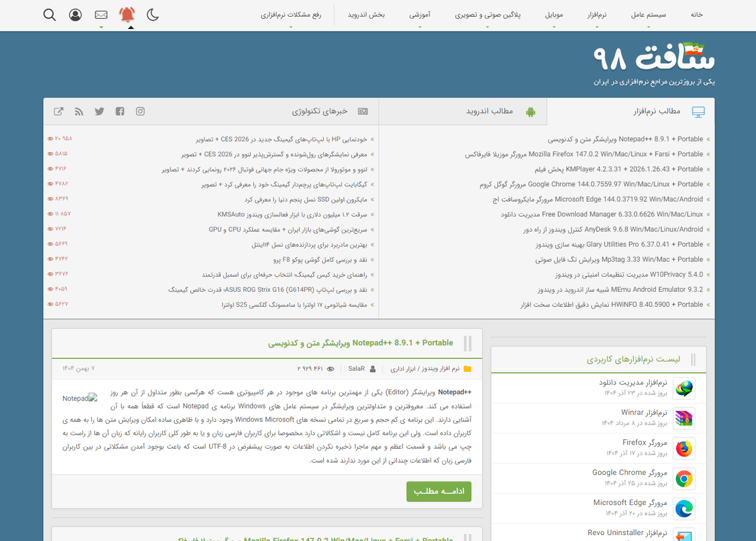This screenshot has width=756, height=541.
Task: Click the Revo Uninstaller sidebar icon
Action: pyautogui.click(x=684, y=535)
